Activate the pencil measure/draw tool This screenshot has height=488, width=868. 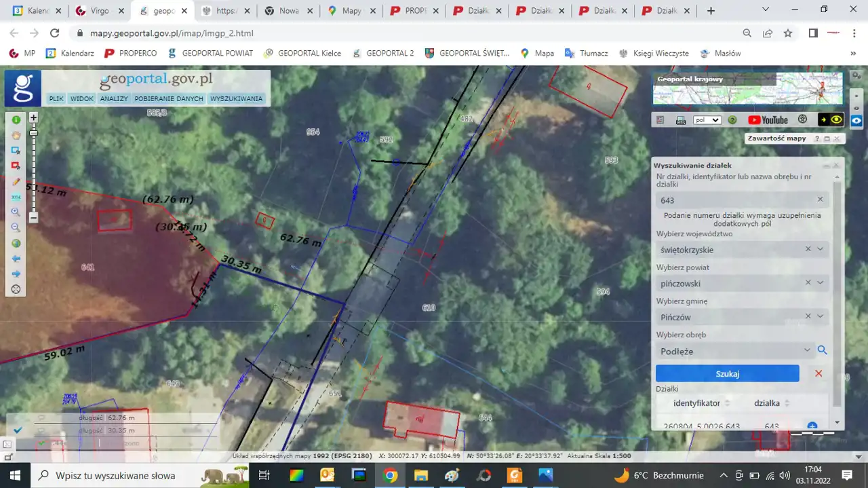[x=16, y=182]
